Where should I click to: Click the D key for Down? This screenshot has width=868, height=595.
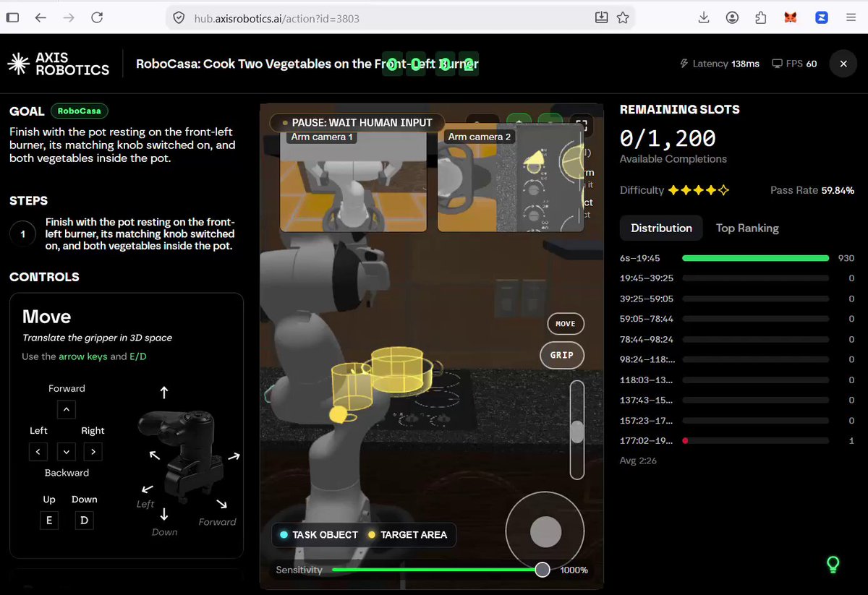tap(85, 521)
